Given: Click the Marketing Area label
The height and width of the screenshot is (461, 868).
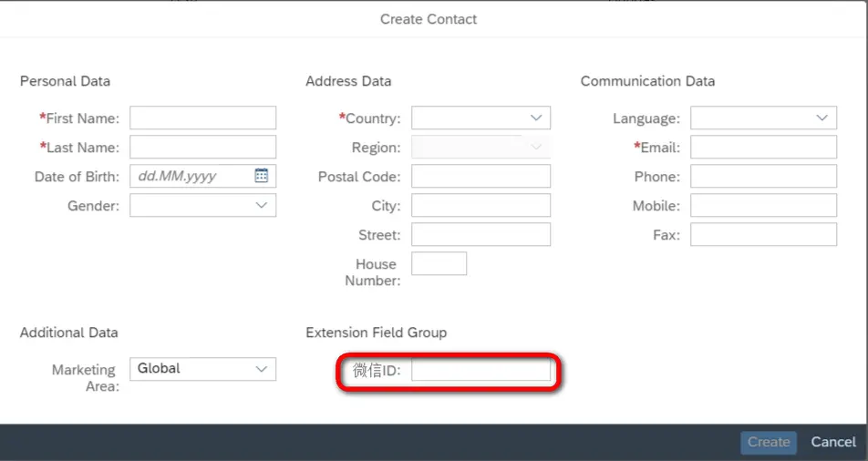Looking at the screenshot, I should 86,377.
